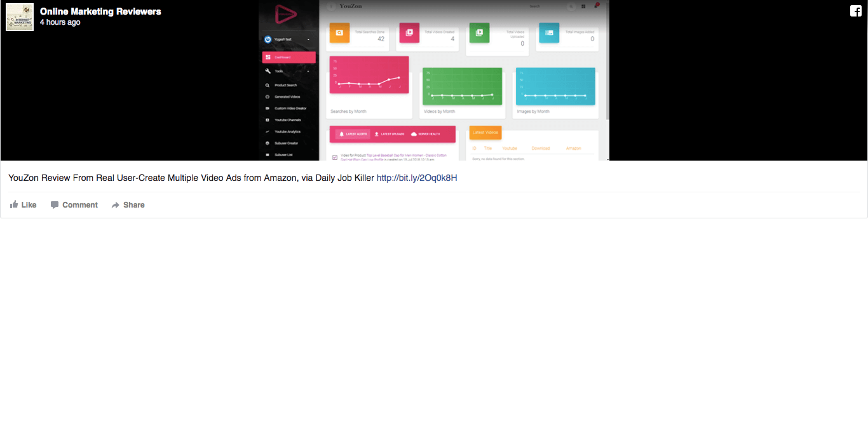Click the Amazon column header in Latest Videos
The width and height of the screenshot is (868, 438).
click(574, 149)
